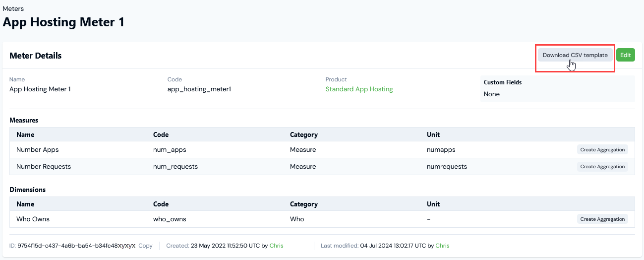Create Aggregation for the Who Owns dimension
Viewport: 644px width, 260px height.
pyautogui.click(x=602, y=219)
